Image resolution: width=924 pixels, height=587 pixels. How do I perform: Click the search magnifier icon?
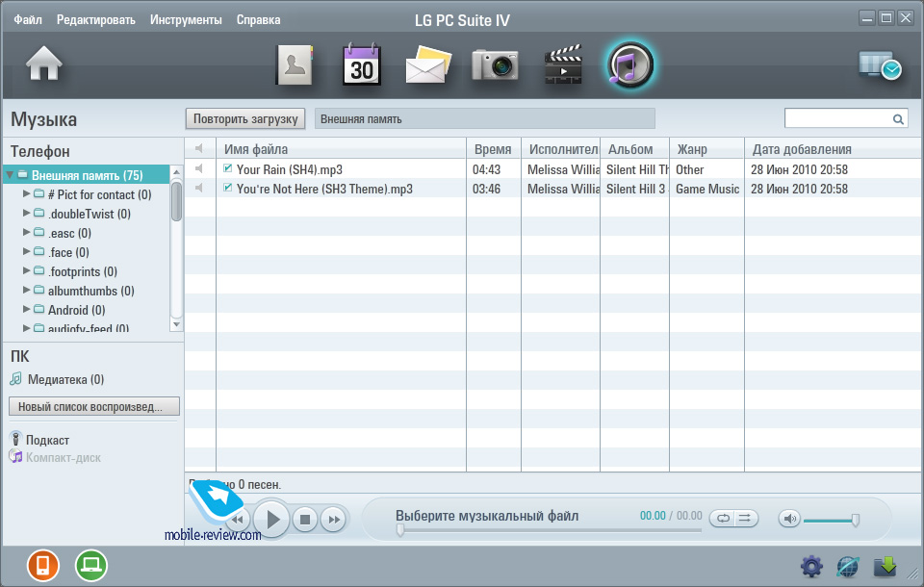897,119
